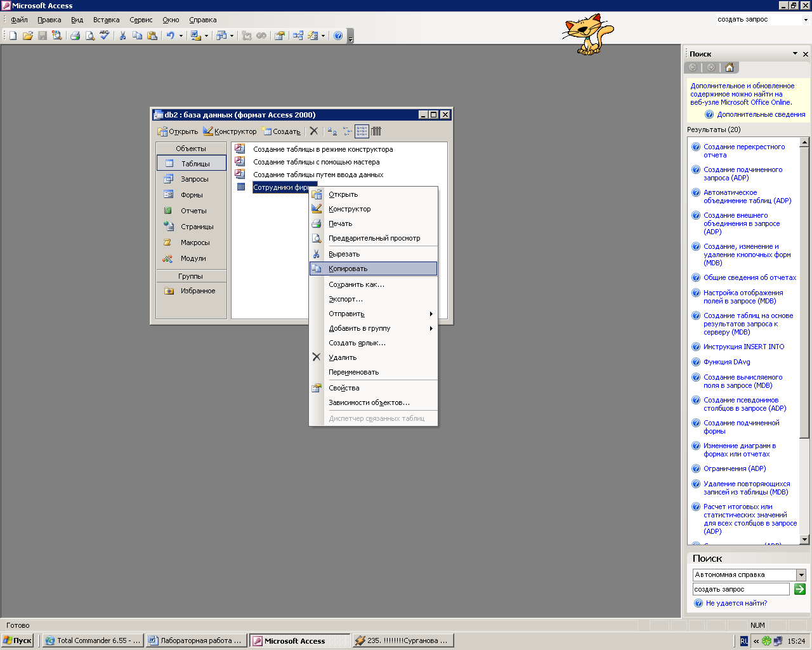This screenshot has width=812, height=650.
Task: Open the Analyze dropdown arrow
Action: [x=232, y=36]
